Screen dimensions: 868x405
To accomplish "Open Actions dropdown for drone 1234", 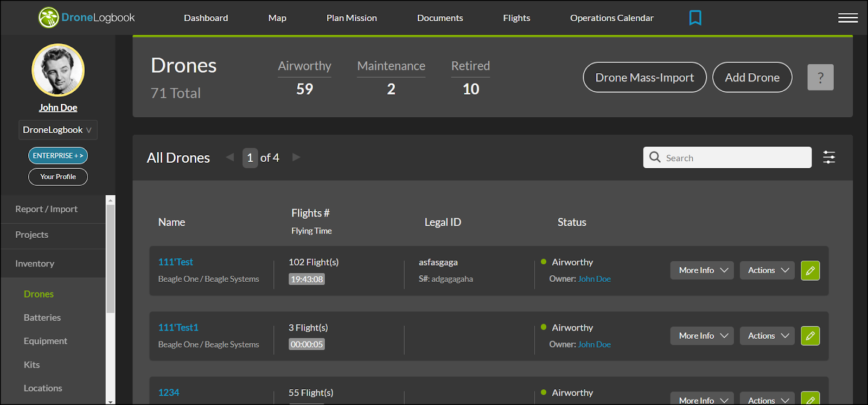I will [767, 398].
